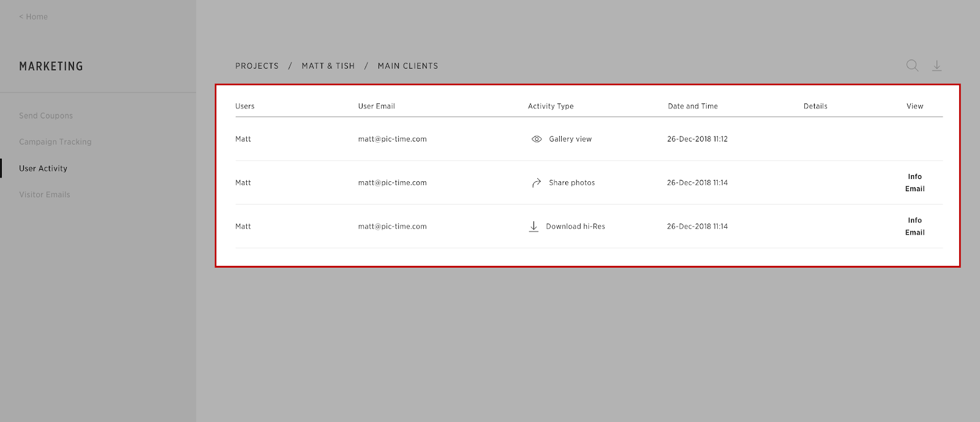
Task: Click the MARKETING sidebar heading
Action: pyautogui.click(x=51, y=66)
